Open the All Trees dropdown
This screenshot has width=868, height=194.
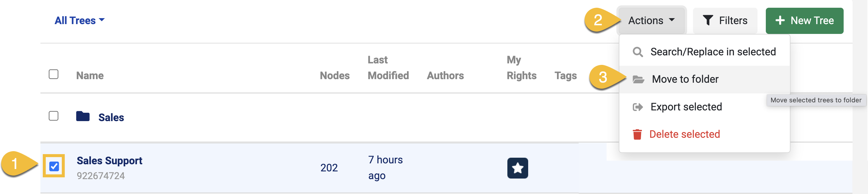pyautogui.click(x=80, y=21)
